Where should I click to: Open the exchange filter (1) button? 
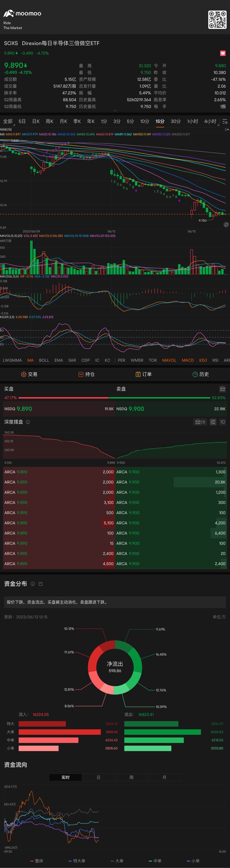pos(200,422)
